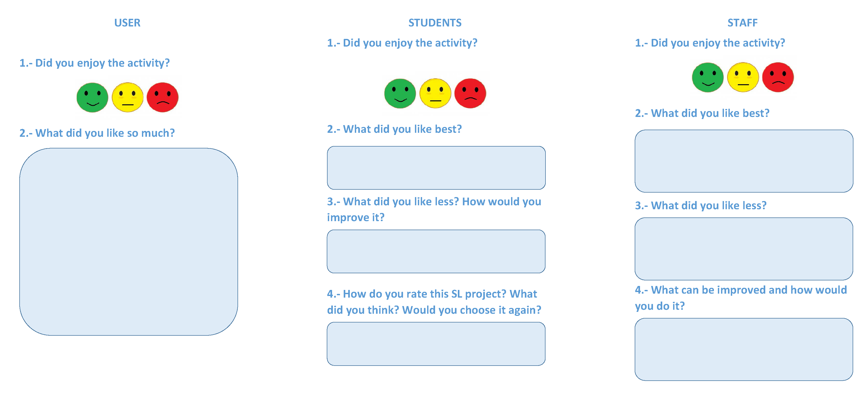868x396 pixels.
Task: Select the yellow neutral face under USER
Action: [x=127, y=98]
